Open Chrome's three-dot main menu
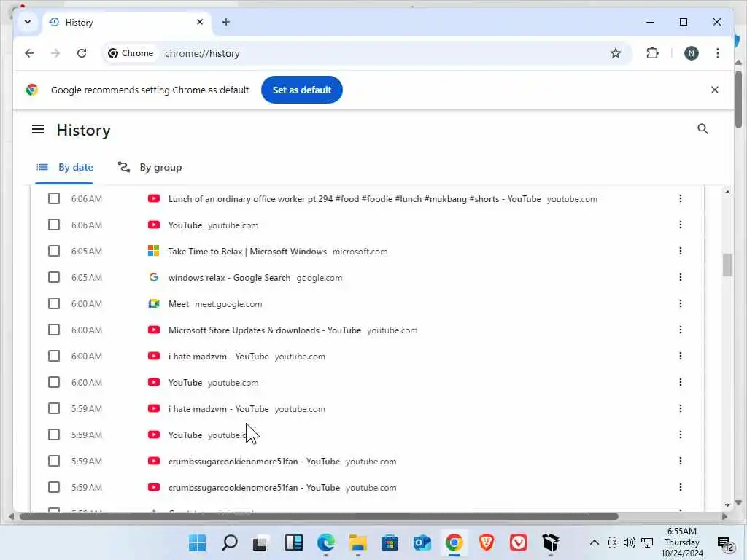The height and width of the screenshot is (560, 747). click(718, 53)
